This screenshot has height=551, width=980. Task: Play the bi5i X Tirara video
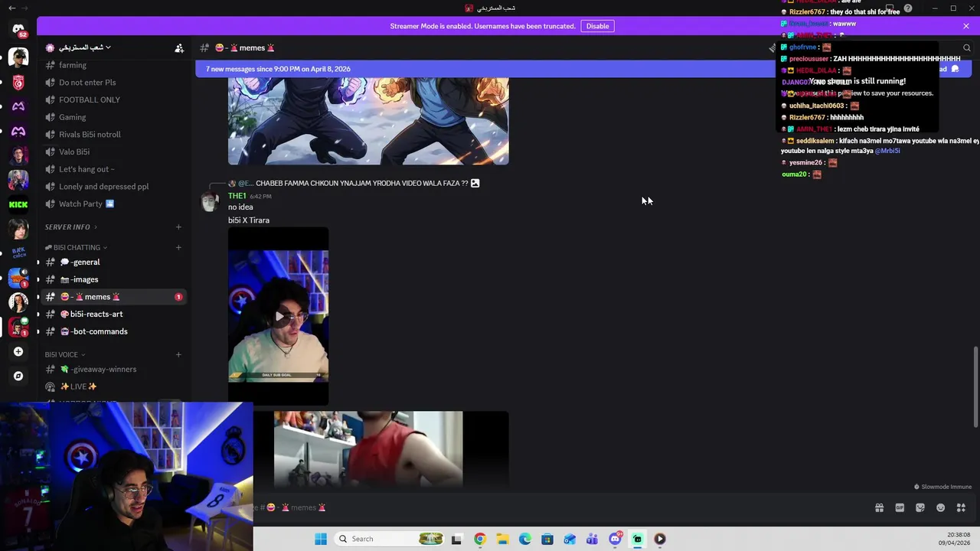pyautogui.click(x=279, y=316)
